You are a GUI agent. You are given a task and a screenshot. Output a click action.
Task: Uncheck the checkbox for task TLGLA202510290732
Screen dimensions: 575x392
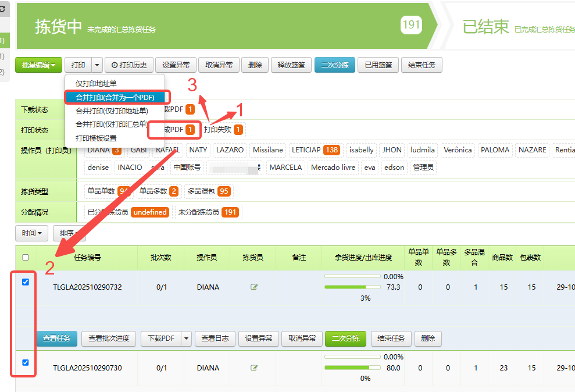pyautogui.click(x=25, y=282)
